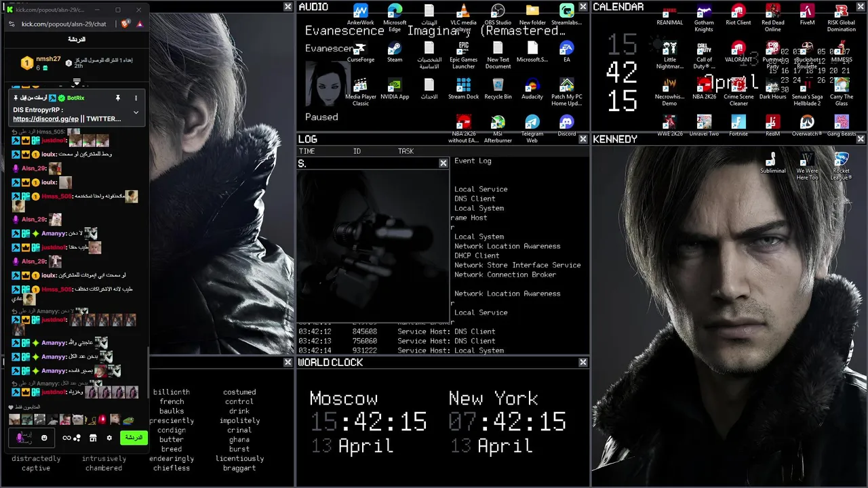The width and height of the screenshot is (868, 488).
Task: Open the Discord desktop shortcut
Action: tap(567, 126)
